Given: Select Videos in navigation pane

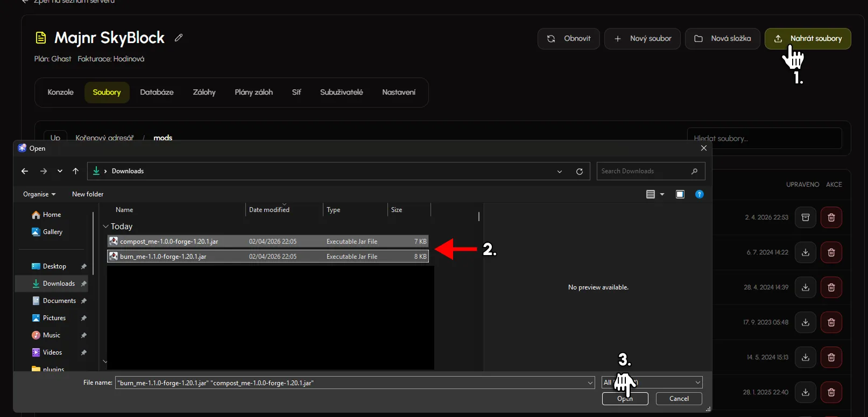Looking at the screenshot, I should tap(52, 352).
